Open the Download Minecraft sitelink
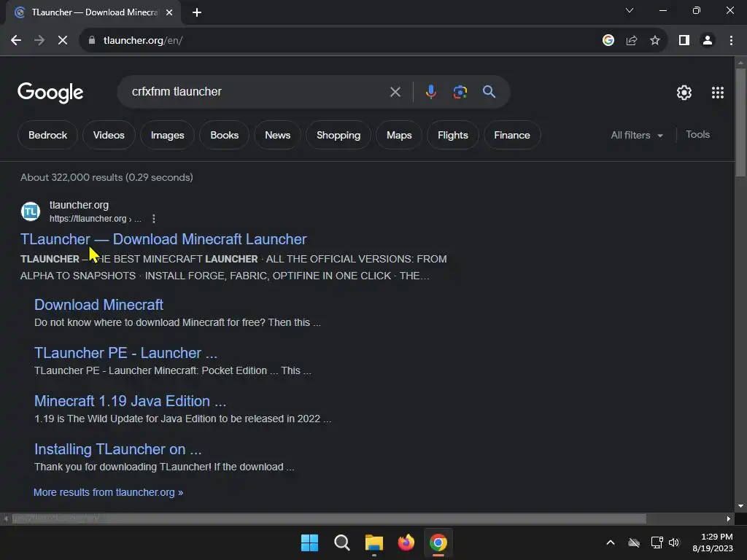 98,305
